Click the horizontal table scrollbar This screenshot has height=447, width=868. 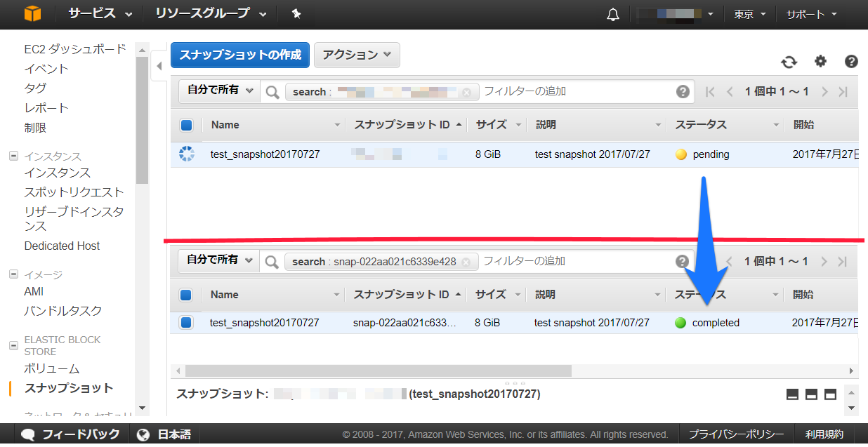click(378, 371)
